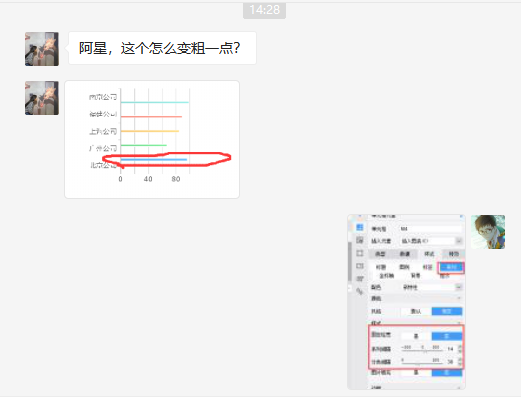Collapse the section with the arrow above the style row
The width and height of the screenshot is (521, 399).
[459, 298]
